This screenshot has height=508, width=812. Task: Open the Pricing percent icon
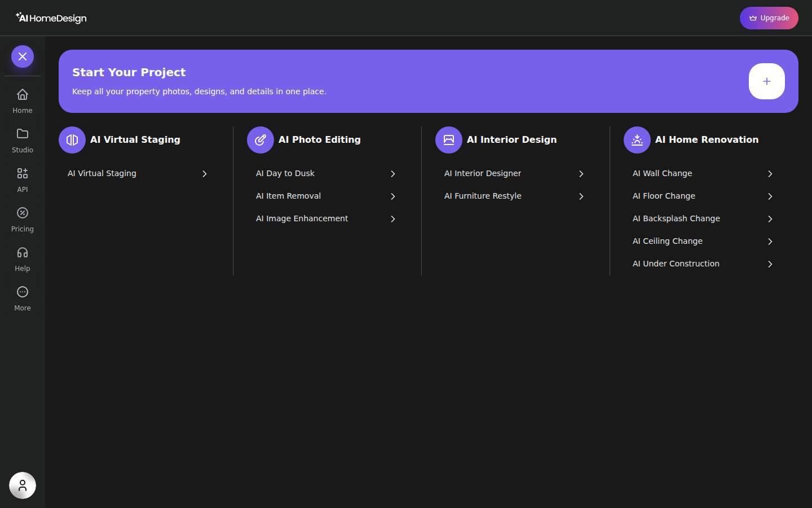click(x=23, y=213)
